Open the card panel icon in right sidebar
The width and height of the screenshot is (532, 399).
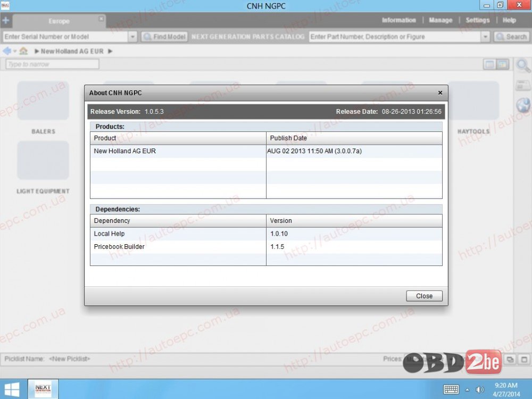pyautogui.click(x=523, y=86)
